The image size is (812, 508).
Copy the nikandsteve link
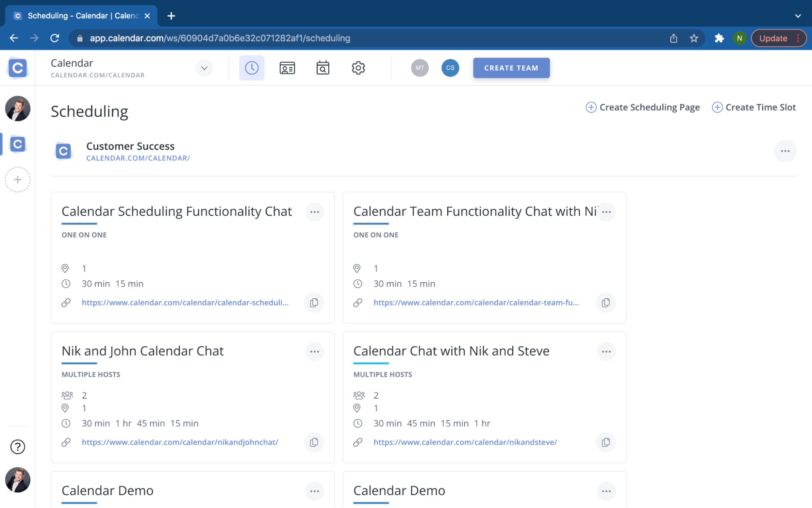pyautogui.click(x=605, y=442)
